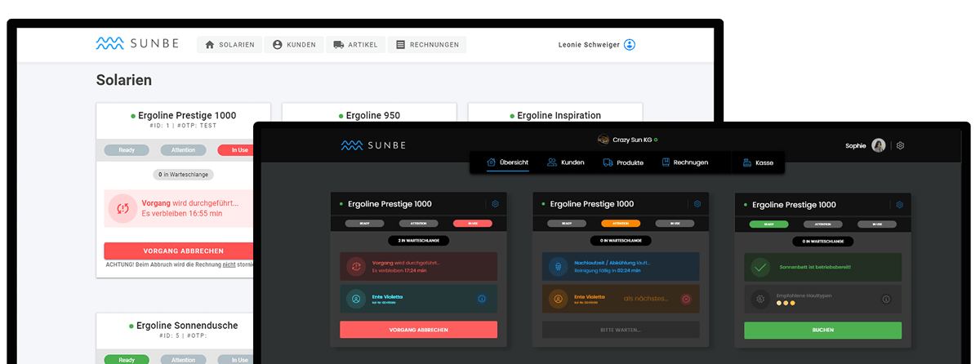Click the ARTIKEL truck button in light header
Image resolution: width=980 pixels, height=364 pixels.
[x=355, y=45]
